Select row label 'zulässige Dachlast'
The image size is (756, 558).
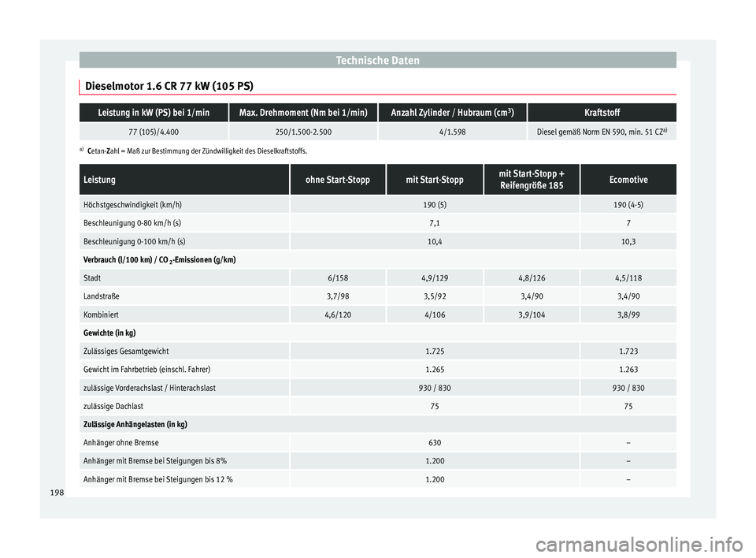click(113, 407)
